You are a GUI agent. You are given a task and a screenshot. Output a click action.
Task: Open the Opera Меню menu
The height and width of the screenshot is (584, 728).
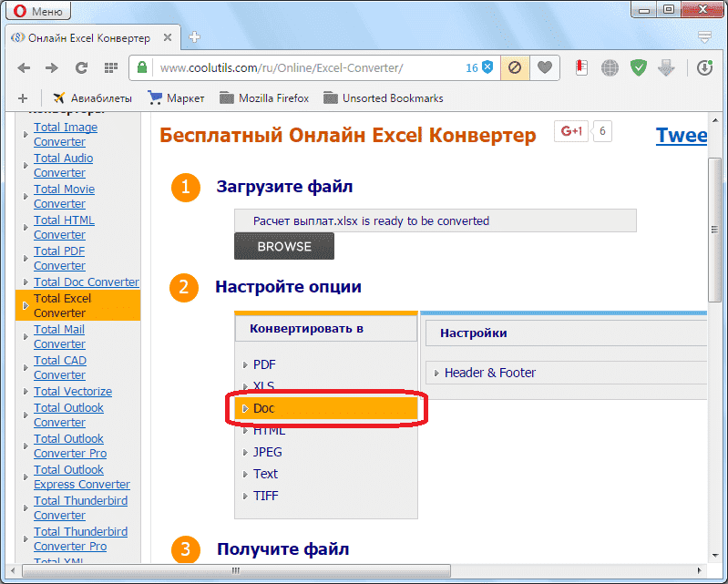(x=38, y=12)
